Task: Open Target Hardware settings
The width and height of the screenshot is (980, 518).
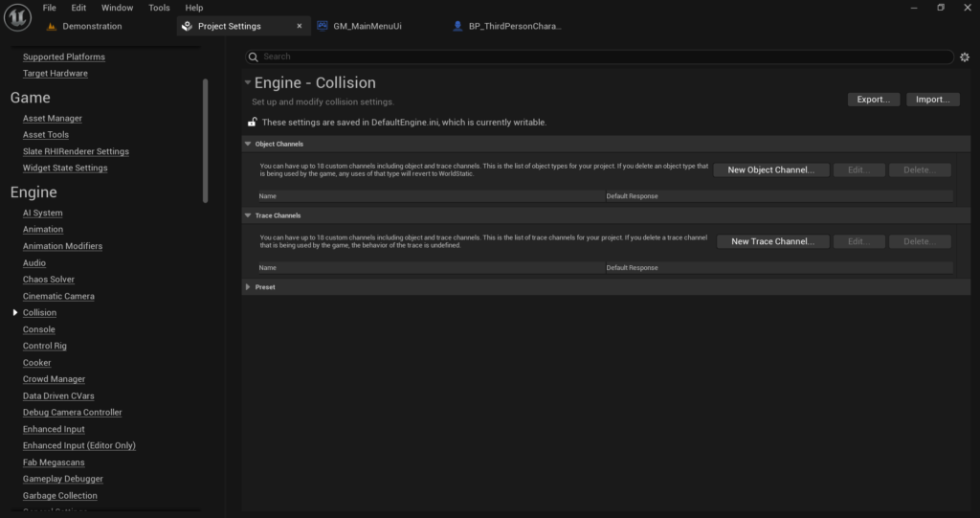Action: [x=55, y=73]
